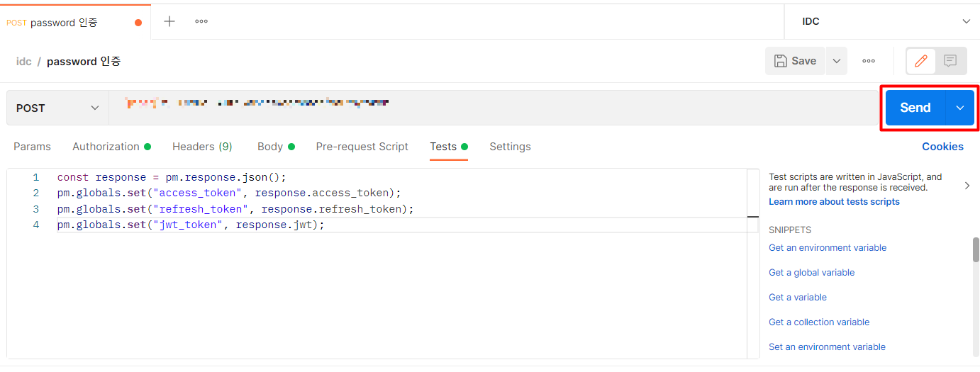
Task: Place cursor on line 1 const response code
Action: tap(172, 177)
